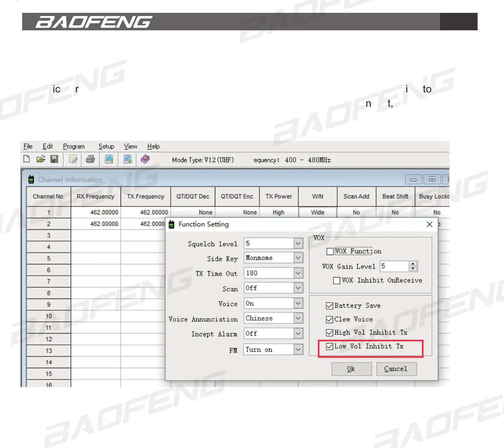This screenshot has height=448, width=504.
Task: Click channel 1 Wide cell
Action: pyautogui.click(x=318, y=213)
